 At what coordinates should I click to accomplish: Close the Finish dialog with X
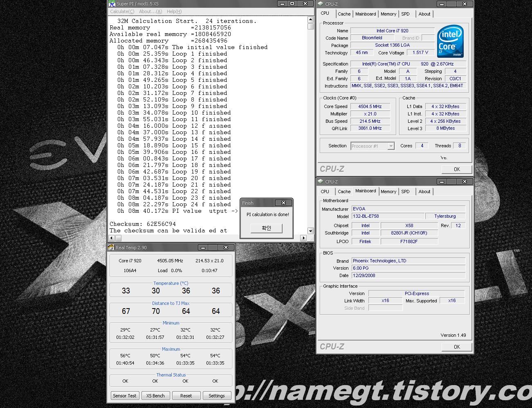coord(283,203)
